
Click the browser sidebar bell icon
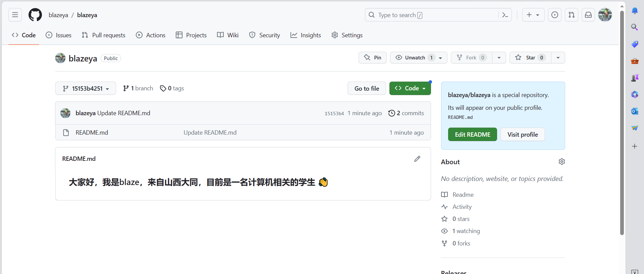[x=635, y=10]
